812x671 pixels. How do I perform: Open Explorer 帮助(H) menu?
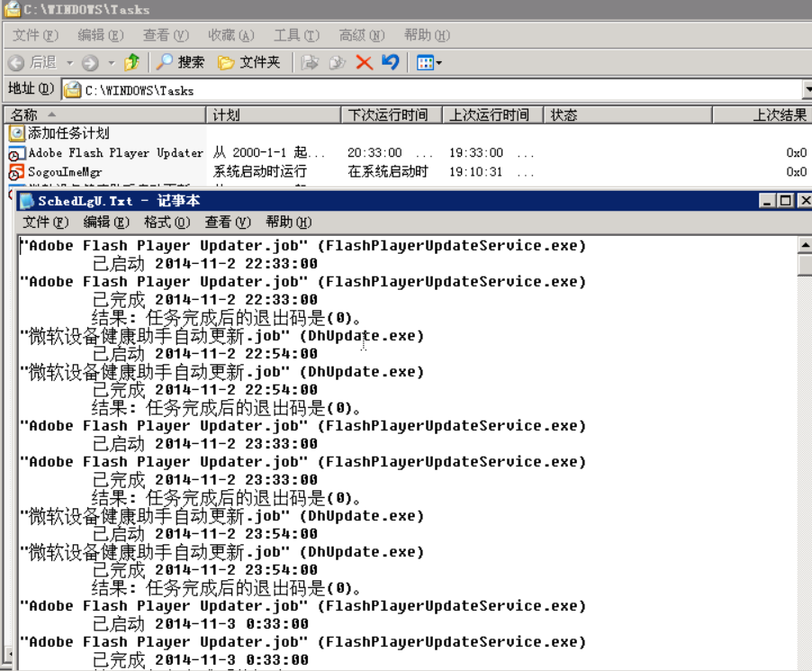point(427,35)
